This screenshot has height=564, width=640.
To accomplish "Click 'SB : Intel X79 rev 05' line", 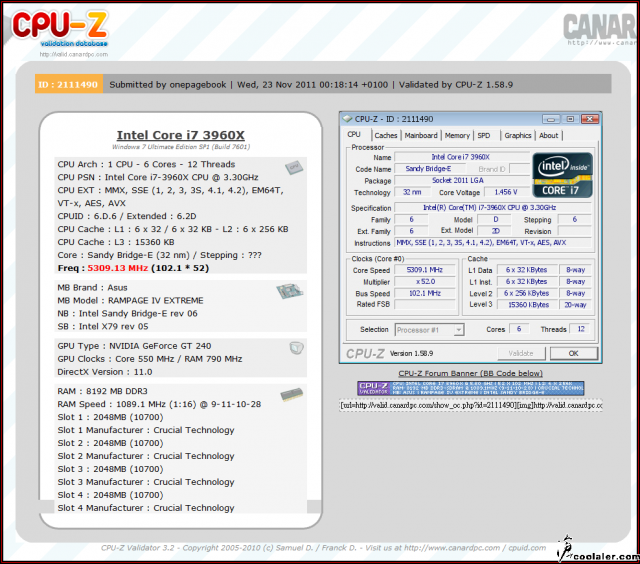I will [103, 326].
